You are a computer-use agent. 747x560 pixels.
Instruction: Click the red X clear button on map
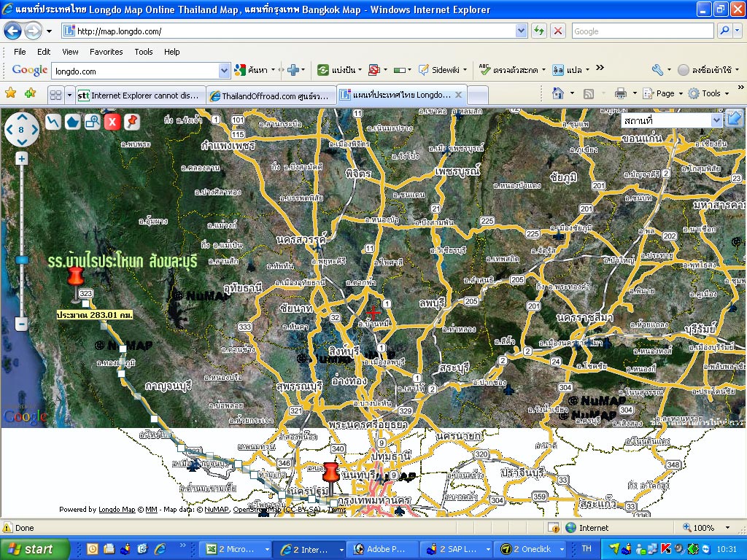tap(112, 122)
